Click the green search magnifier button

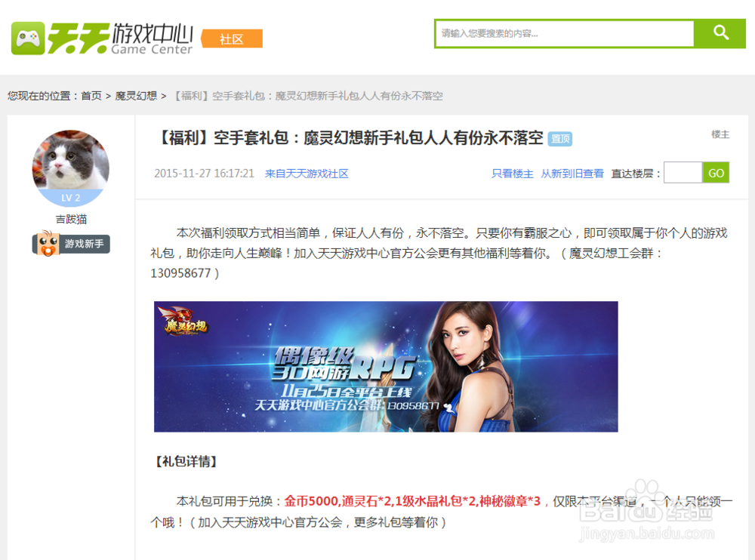[x=720, y=33]
